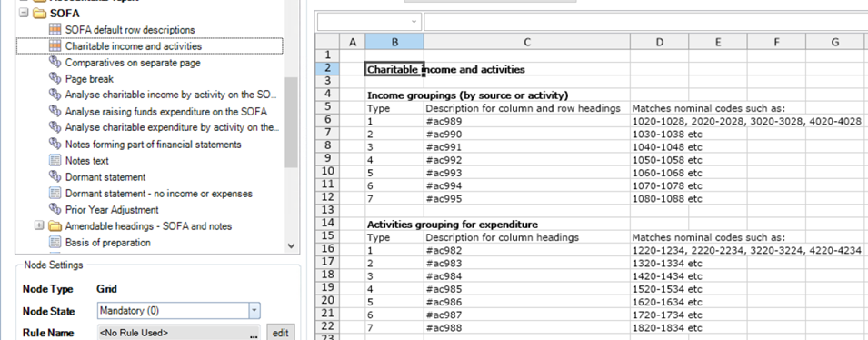Click cell containing #ac992

(527, 160)
